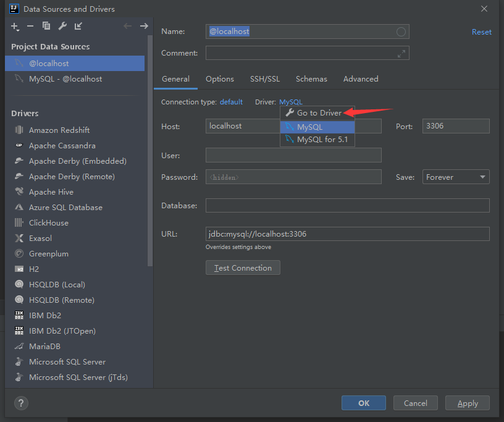Click the Apply button
This screenshot has width=504, height=422.
(x=468, y=403)
